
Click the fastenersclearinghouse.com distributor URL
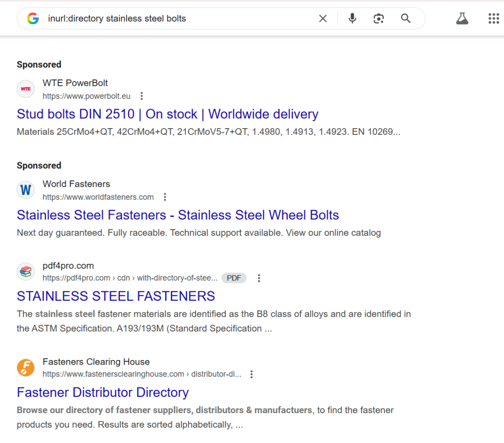tap(142, 374)
